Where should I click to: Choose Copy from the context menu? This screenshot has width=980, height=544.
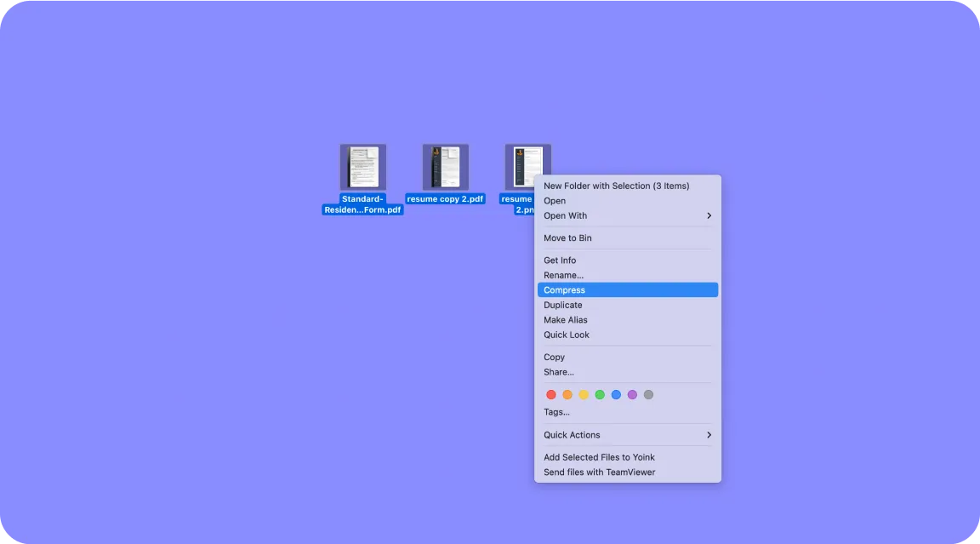click(x=628, y=357)
